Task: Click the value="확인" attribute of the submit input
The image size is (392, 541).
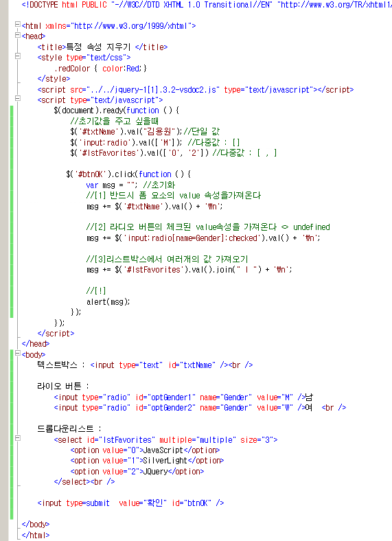Action: [143, 503]
